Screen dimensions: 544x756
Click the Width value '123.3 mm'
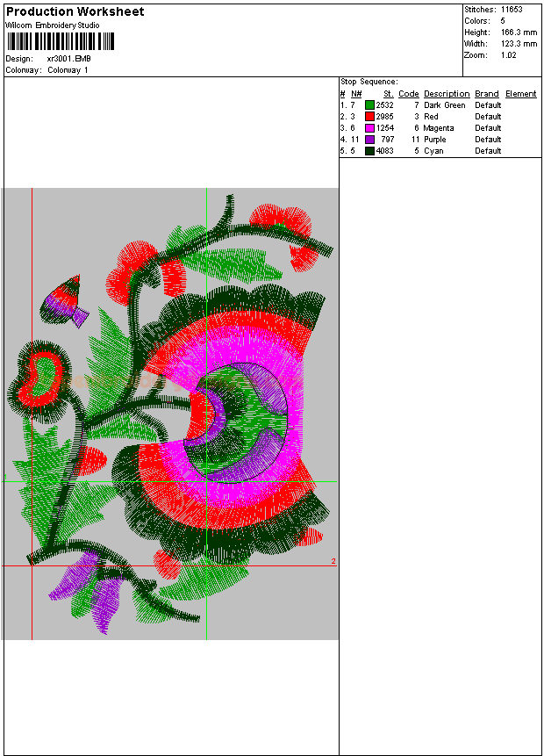(x=519, y=43)
